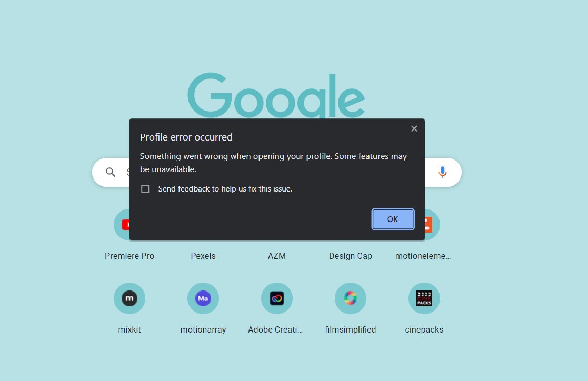The height and width of the screenshot is (381, 588).
Task: Close the profile error dialog
Action: click(x=414, y=128)
